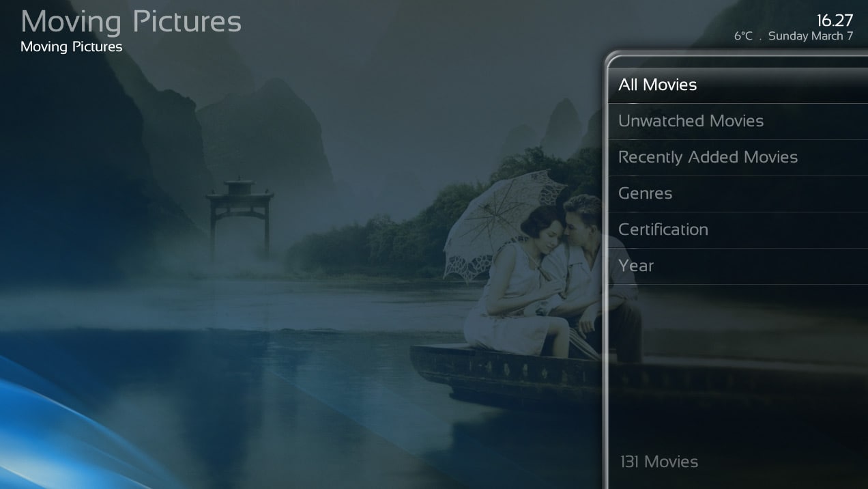Click the distant mountain peak above trees
Image resolution: width=868 pixels, height=489 pixels.
(x=561, y=123)
